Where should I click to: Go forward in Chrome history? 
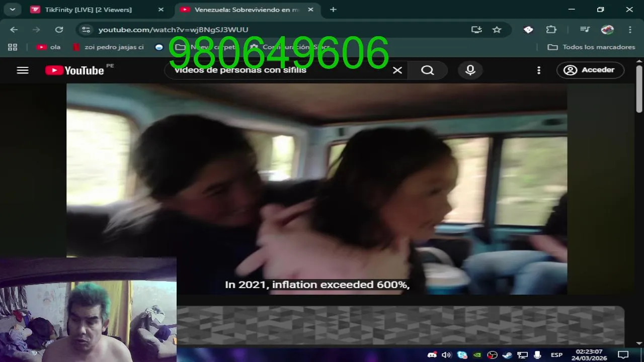pyautogui.click(x=36, y=30)
